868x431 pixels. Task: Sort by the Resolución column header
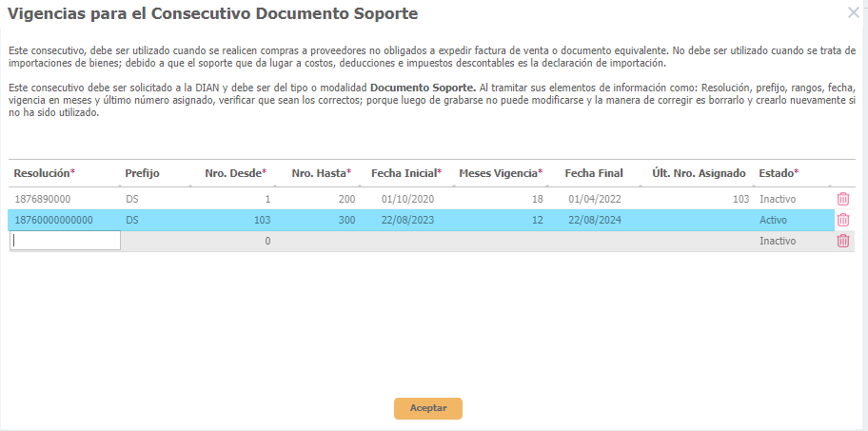pos(44,173)
